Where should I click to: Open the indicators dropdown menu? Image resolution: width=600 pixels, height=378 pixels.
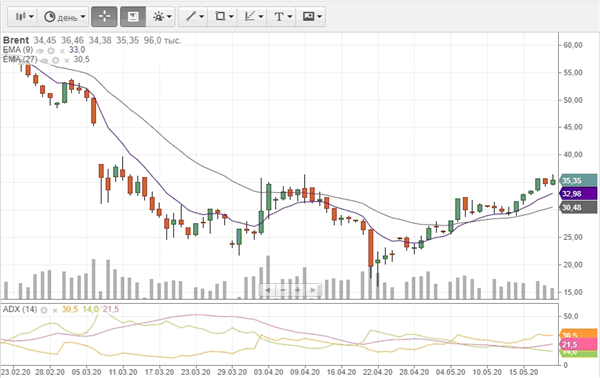pos(161,16)
